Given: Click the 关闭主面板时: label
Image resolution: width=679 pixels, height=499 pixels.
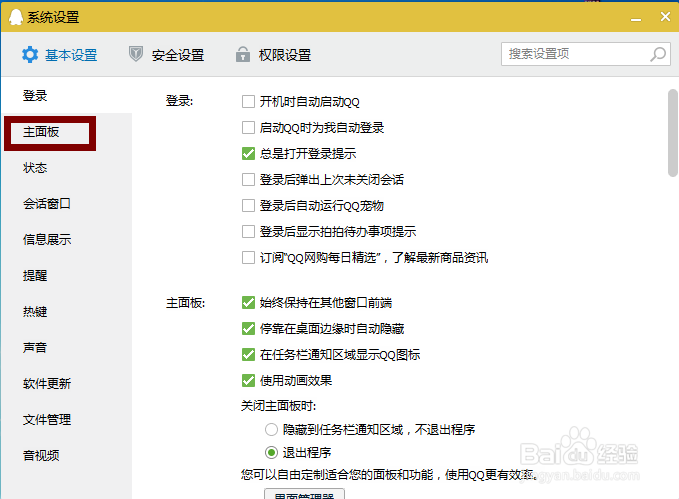Looking at the screenshot, I should (278, 406).
